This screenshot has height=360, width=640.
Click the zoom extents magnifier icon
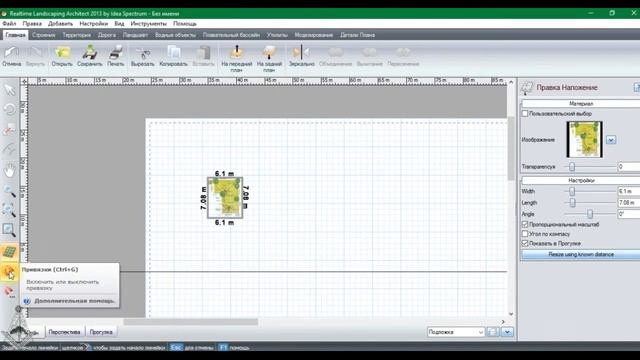(x=9, y=211)
